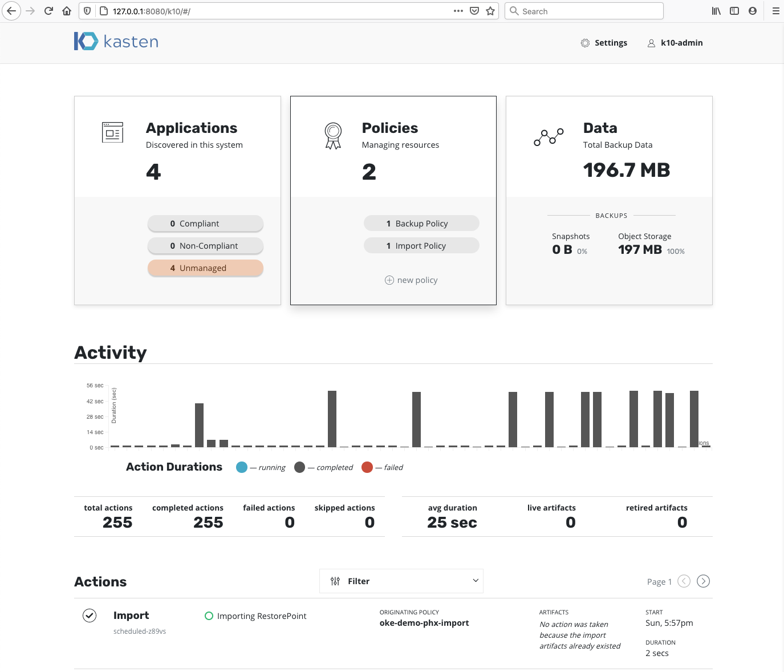Click the filter sliders icon in Actions section
This screenshot has width=784, height=672.
(x=335, y=581)
